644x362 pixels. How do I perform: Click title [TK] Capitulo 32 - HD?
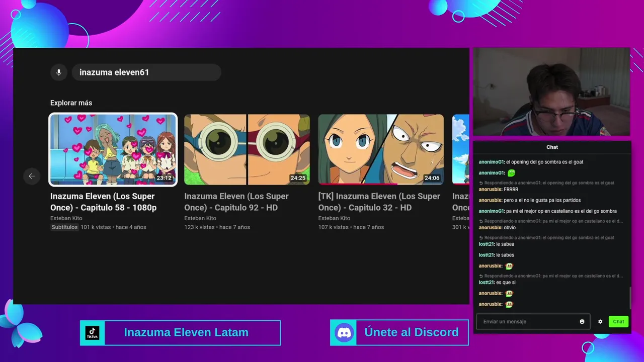pos(379,202)
